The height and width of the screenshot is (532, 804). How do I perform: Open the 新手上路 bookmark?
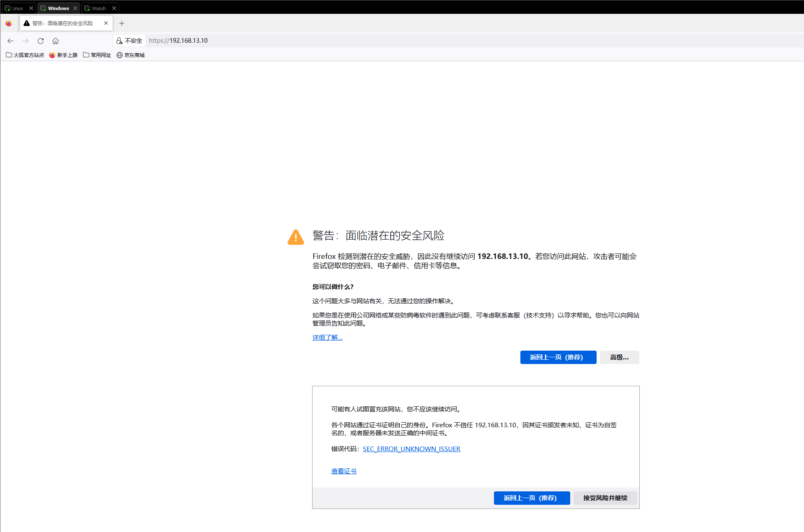click(x=63, y=55)
